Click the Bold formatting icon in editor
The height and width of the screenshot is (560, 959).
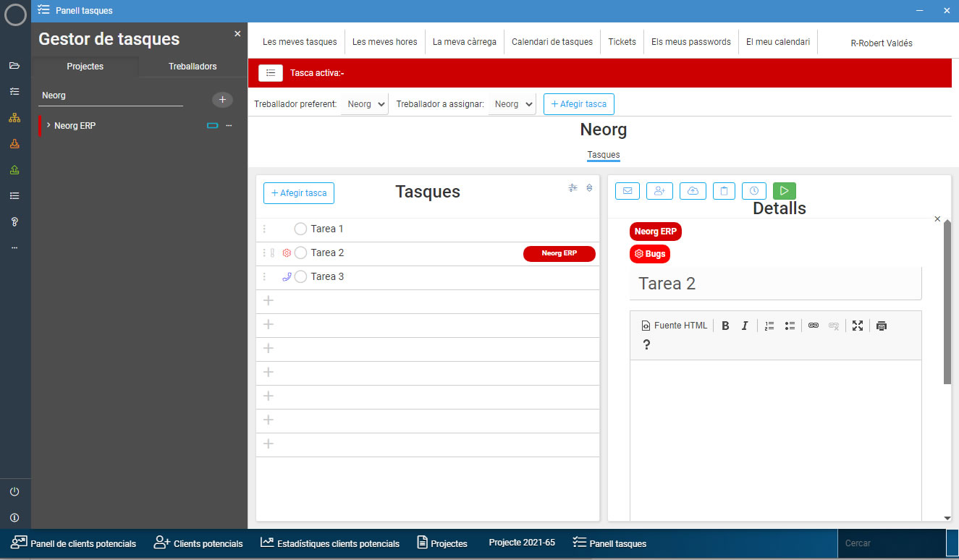[725, 326]
